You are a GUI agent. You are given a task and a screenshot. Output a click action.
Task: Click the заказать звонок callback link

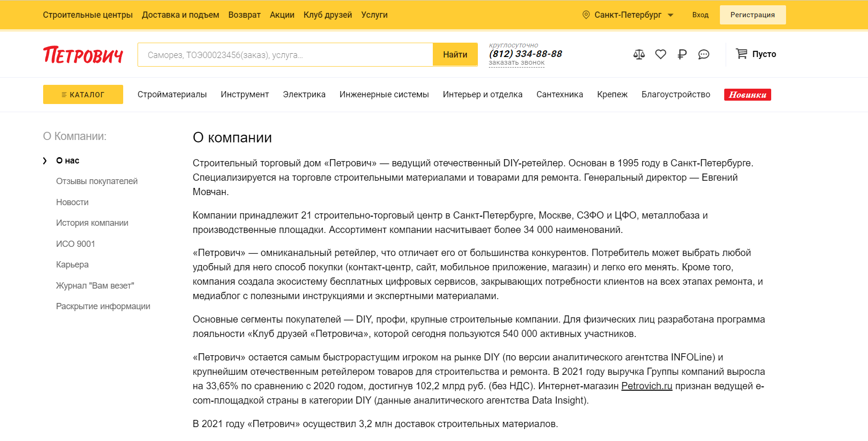coord(517,63)
